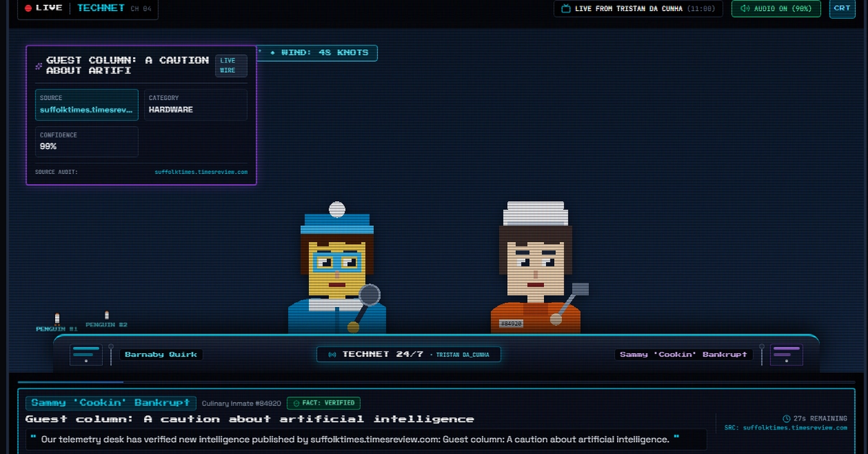The width and height of the screenshot is (868, 454).
Task: Click the shield icon in the Fact: Verified badge
Action: (295, 403)
